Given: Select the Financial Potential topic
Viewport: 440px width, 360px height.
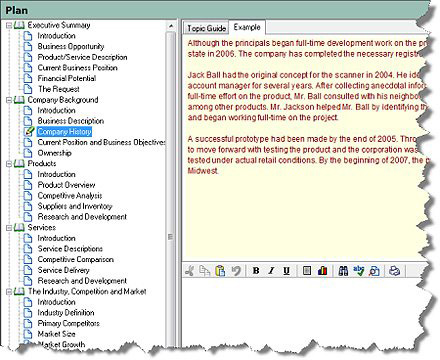Looking at the screenshot, I should click(67, 78).
